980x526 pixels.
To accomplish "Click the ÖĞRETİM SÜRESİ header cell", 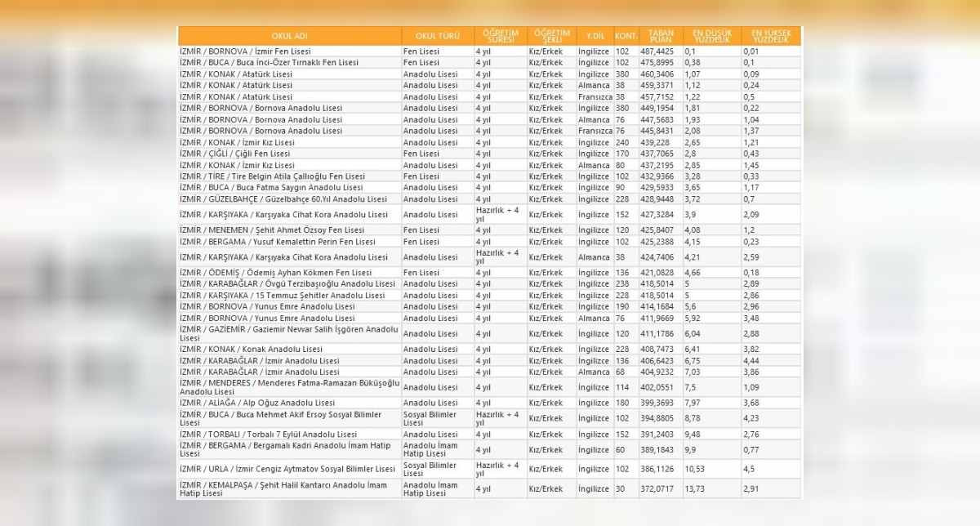I will click(x=500, y=36).
